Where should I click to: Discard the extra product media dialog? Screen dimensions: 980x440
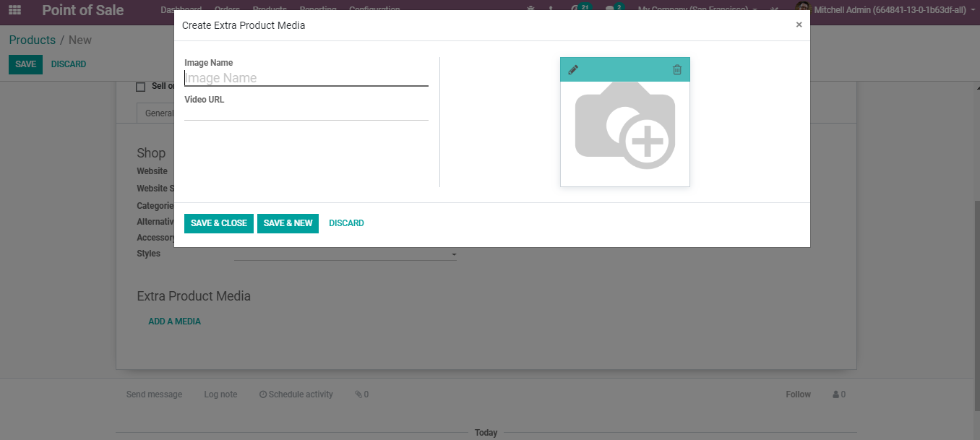point(346,223)
